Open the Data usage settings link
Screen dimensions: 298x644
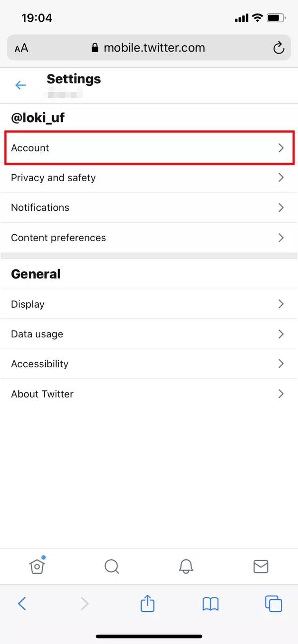pyautogui.click(x=149, y=334)
